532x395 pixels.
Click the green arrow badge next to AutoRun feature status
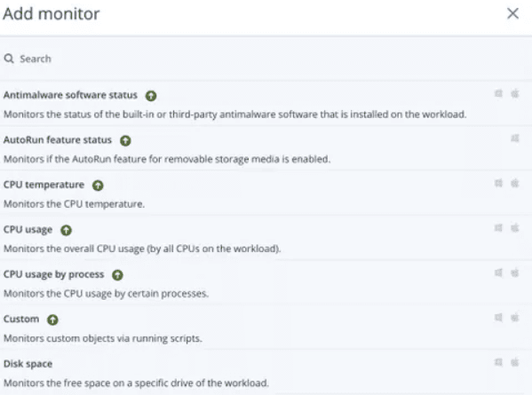point(125,140)
